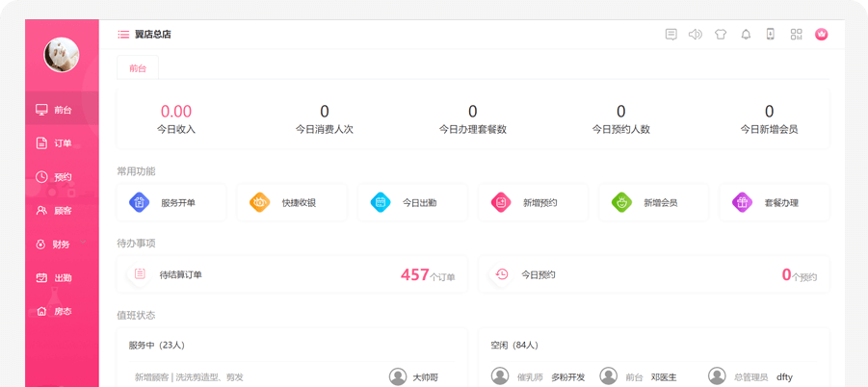Viewport: 868px width, 387px height.
Task: Open the 待结算订单 card with 457 orders
Action: coord(292,274)
